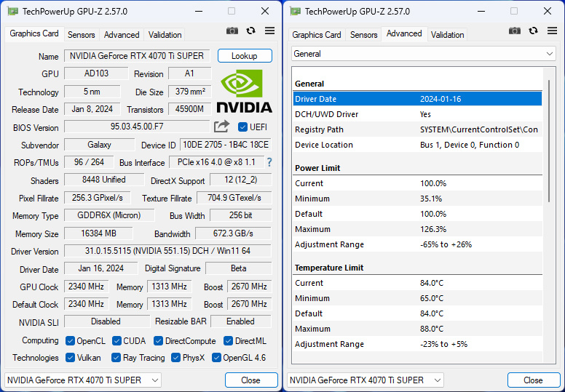Click the Memory Type GDDR6X (Micron) field
Screen dimensions: 565x392
click(109, 215)
